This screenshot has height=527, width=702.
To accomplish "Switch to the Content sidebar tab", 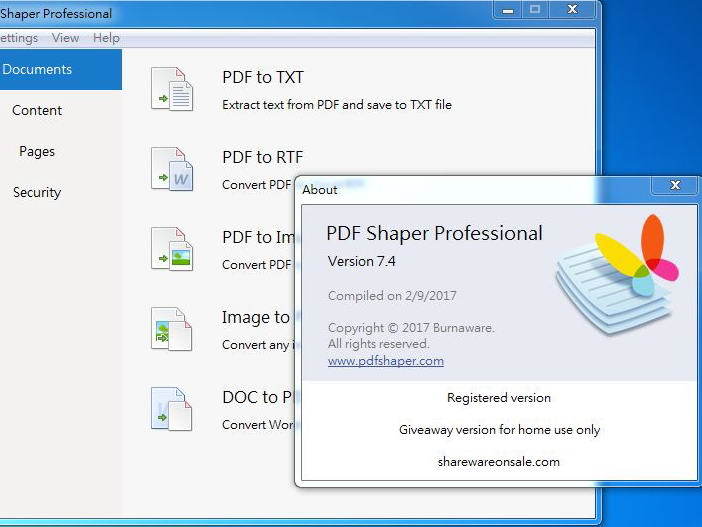I will tap(37, 111).
